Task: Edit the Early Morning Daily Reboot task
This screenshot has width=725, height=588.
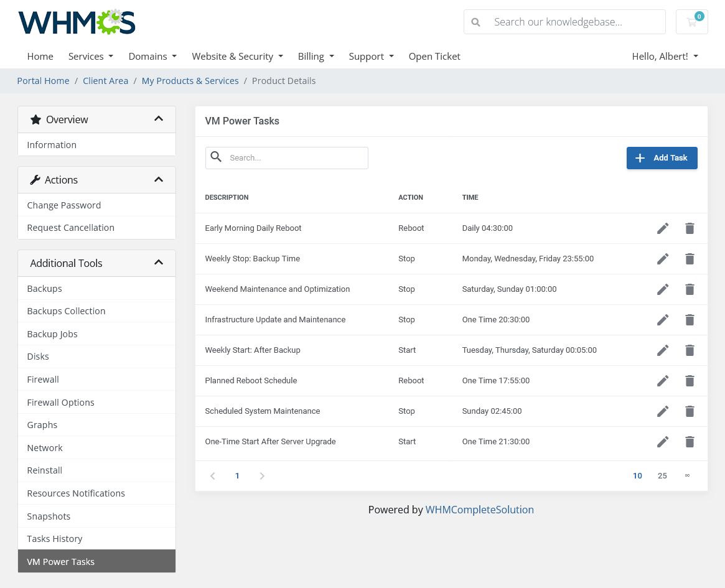Action: click(x=663, y=228)
